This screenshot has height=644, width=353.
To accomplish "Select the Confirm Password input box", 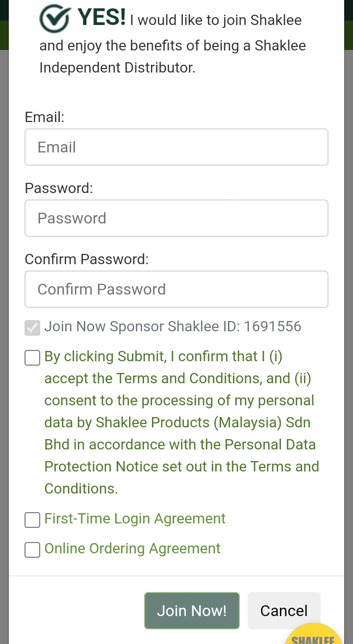I will (176, 289).
